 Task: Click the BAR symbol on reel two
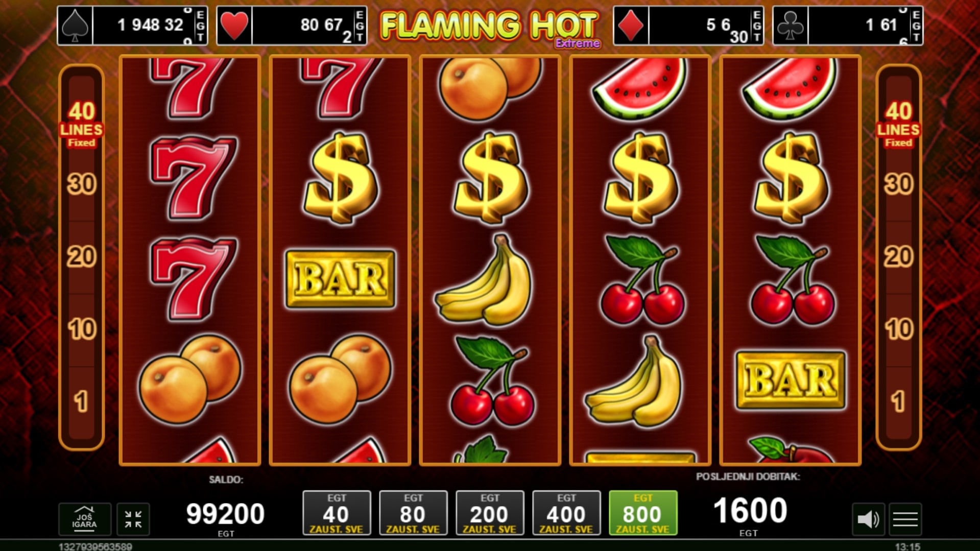point(340,279)
